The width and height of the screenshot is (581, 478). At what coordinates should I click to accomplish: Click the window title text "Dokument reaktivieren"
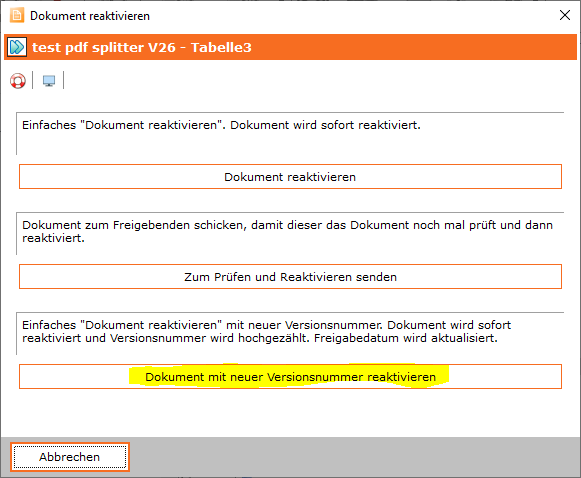pos(90,16)
